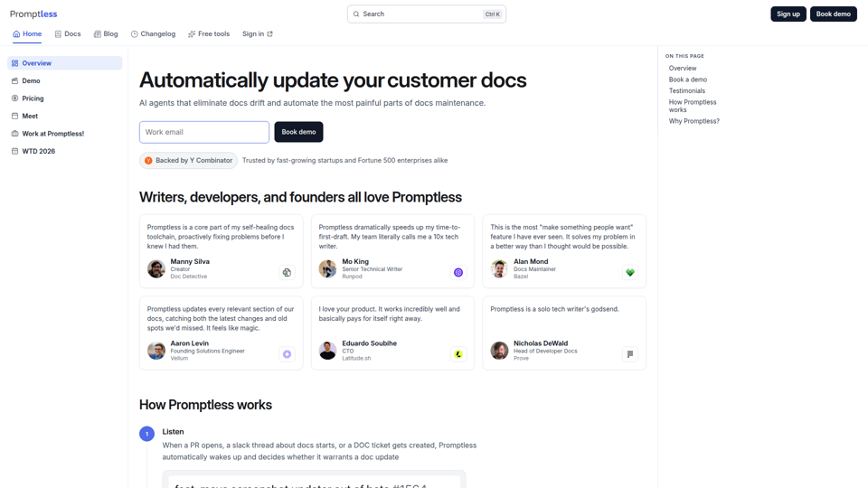868x488 pixels.
Task: Jump to Testimonials section link
Action: click(687, 90)
